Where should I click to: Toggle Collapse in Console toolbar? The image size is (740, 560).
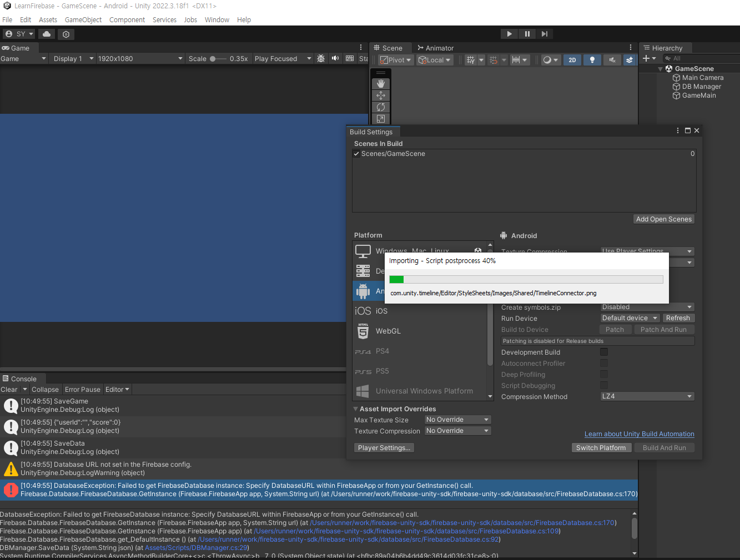point(45,390)
